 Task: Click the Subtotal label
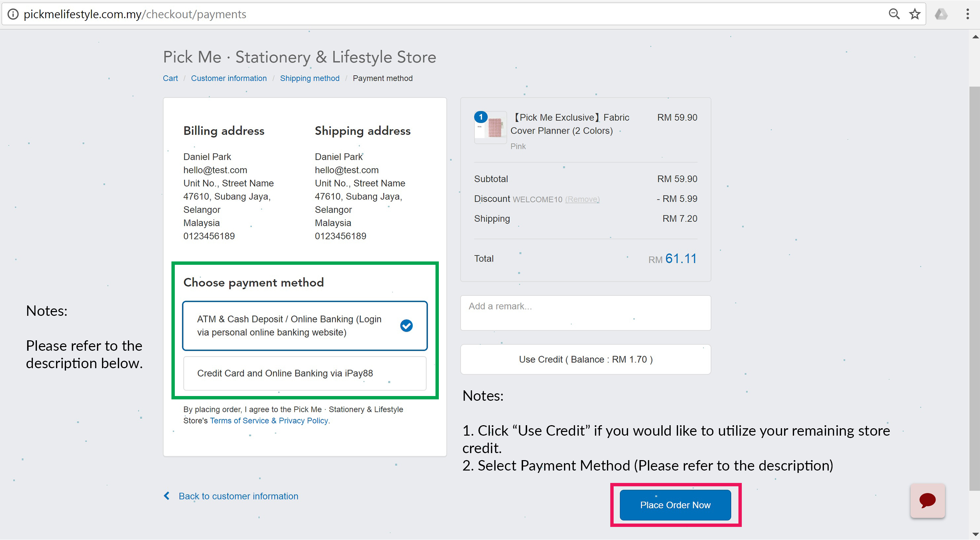click(x=491, y=179)
